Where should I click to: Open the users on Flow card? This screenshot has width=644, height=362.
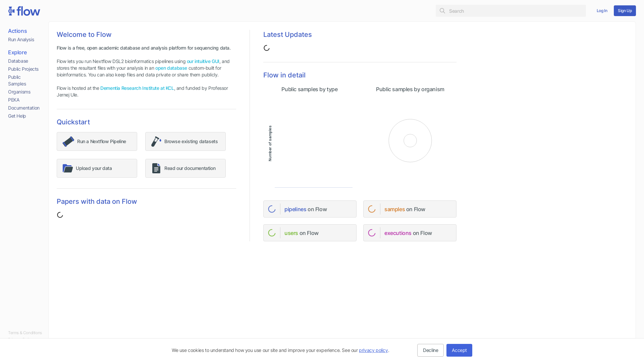tap(310, 233)
